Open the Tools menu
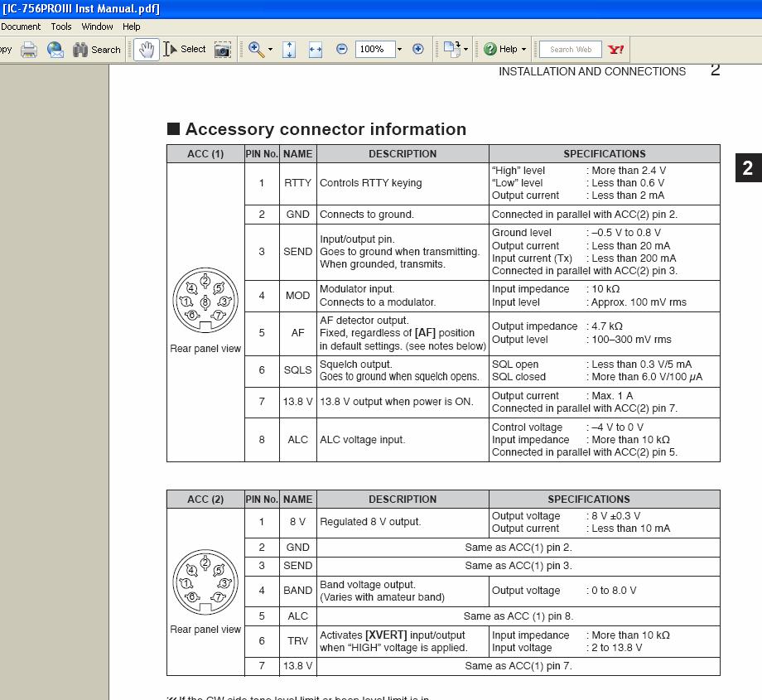 click(61, 27)
